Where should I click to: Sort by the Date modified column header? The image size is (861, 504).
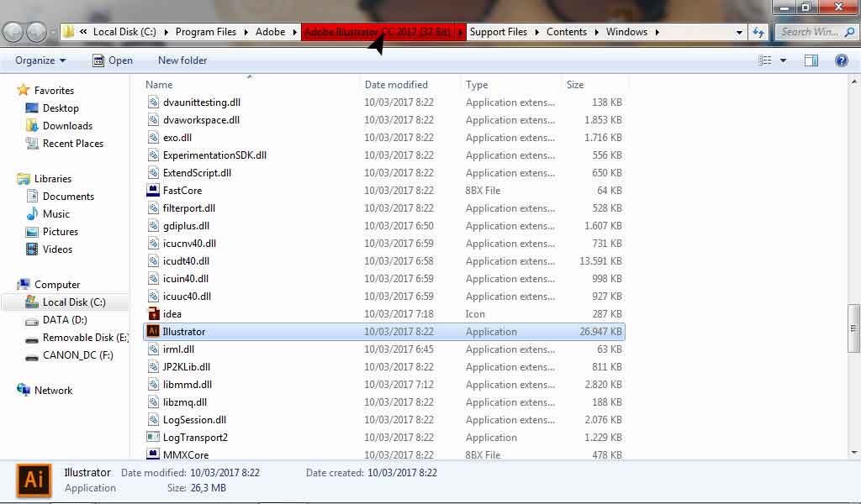point(396,85)
